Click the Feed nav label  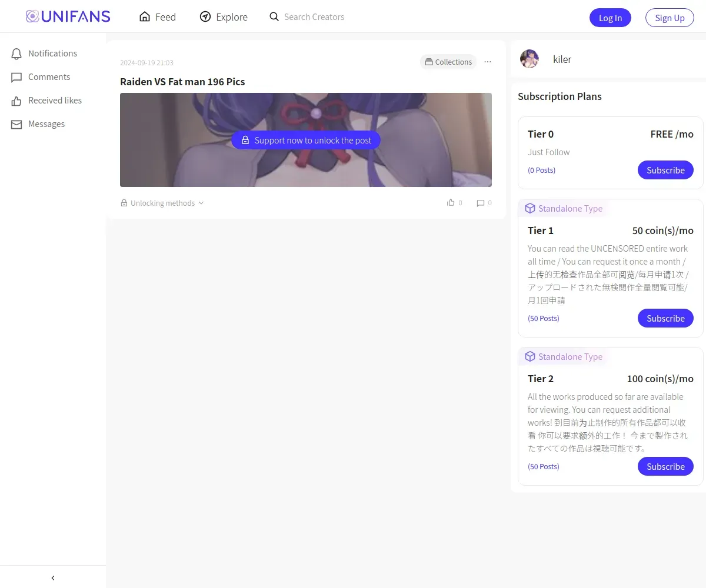pyautogui.click(x=165, y=17)
